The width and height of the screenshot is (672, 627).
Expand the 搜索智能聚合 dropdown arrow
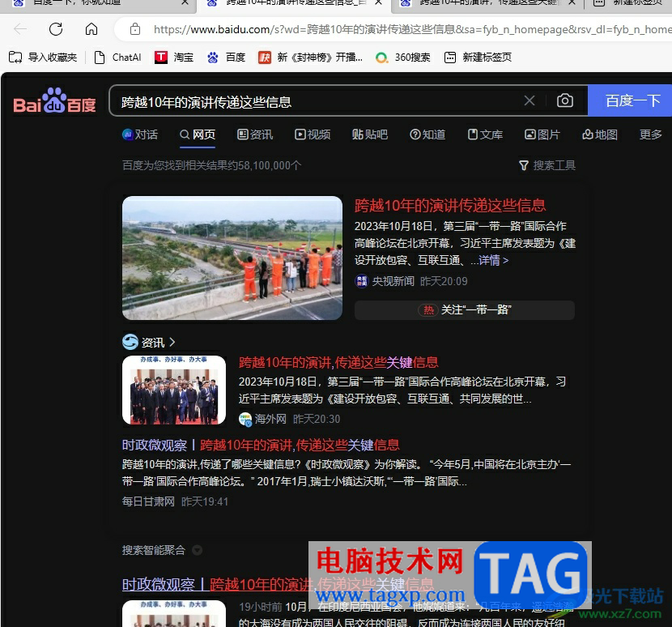(197, 550)
